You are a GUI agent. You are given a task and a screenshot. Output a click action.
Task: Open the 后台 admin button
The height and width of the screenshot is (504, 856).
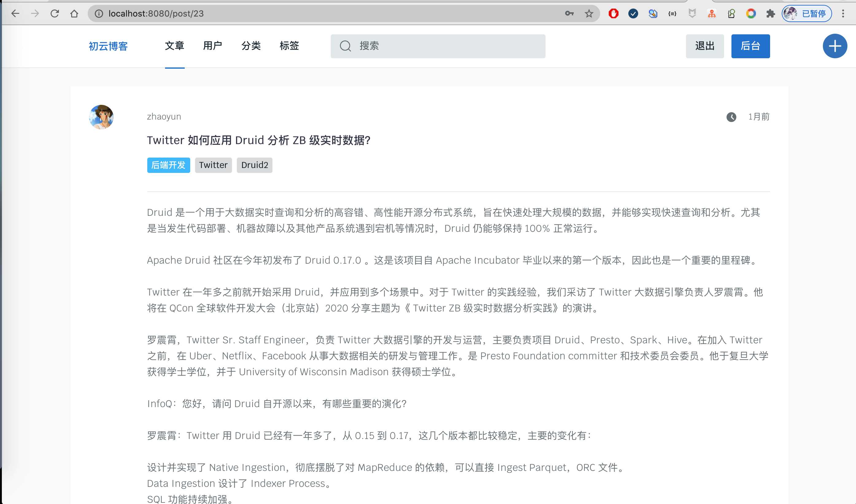tap(750, 46)
